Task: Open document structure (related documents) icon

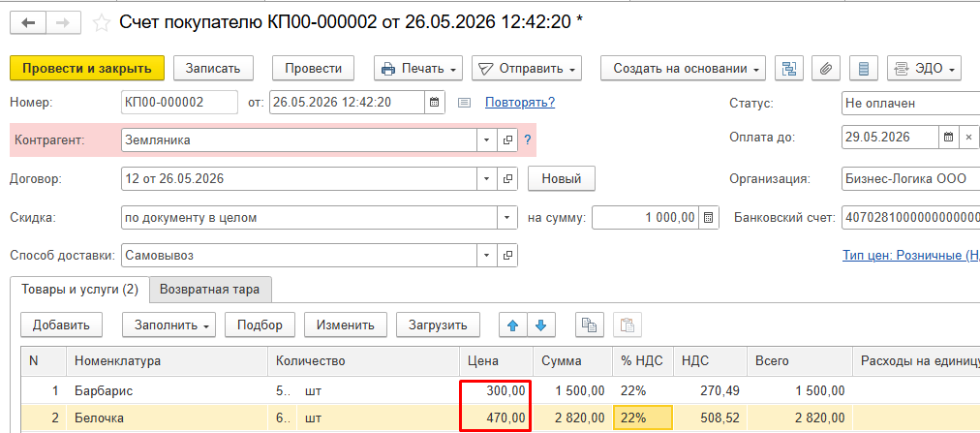Action: point(789,68)
